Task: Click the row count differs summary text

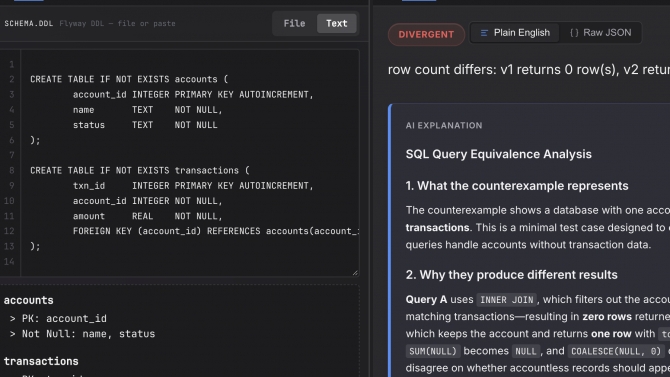Action: [x=529, y=70]
